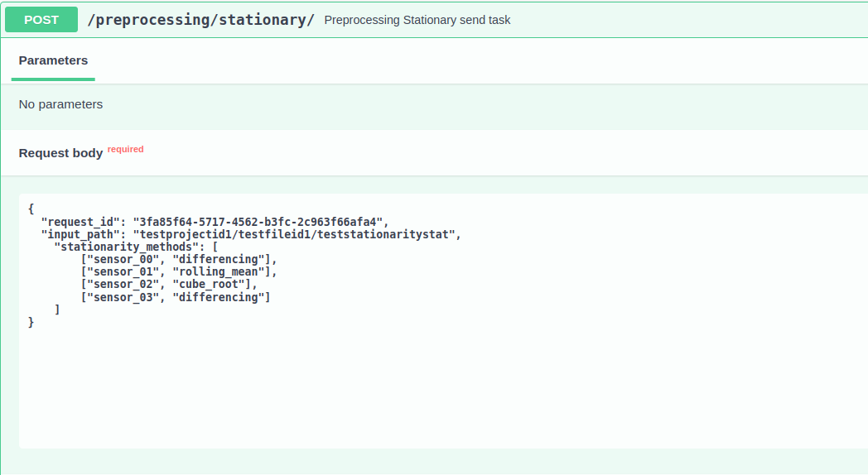Screen dimensions: 868x475
Task: Click the 'Request body' heading
Action: (x=60, y=153)
